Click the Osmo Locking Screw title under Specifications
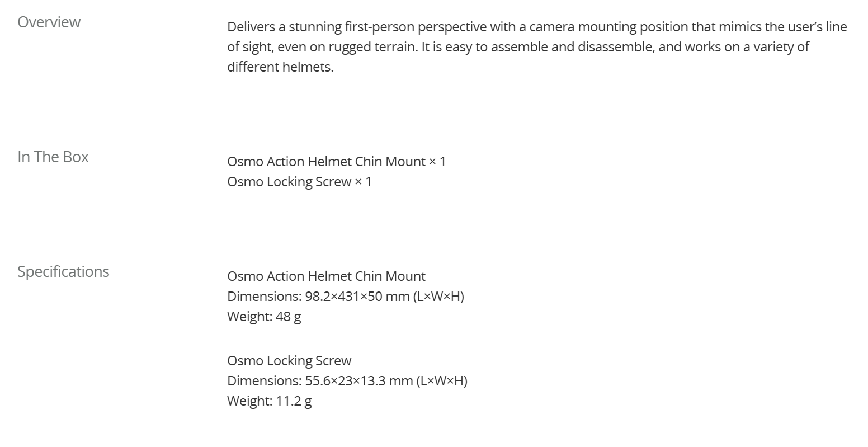Viewport: 868px width, 447px height. (289, 361)
